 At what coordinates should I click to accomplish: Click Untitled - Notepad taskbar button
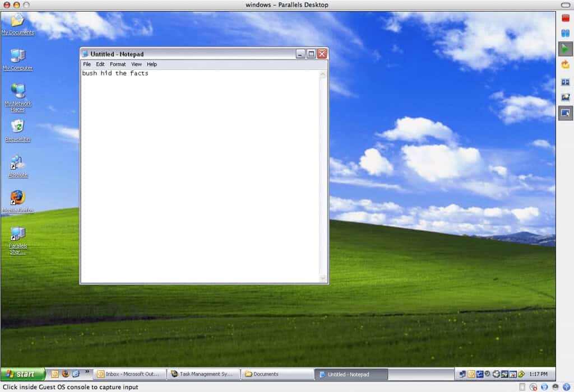[x=351, y=374]
